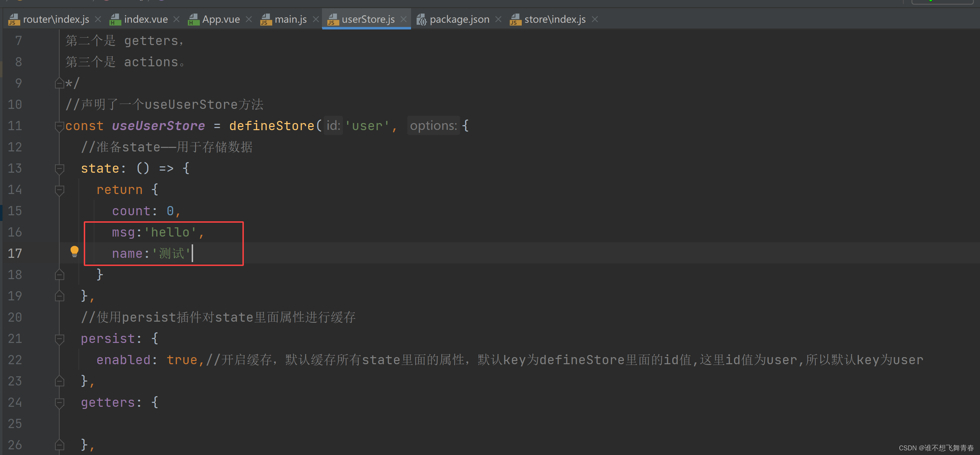Collapse the persist block fold on line 21
980x455 pixels.
click(59, 339)
